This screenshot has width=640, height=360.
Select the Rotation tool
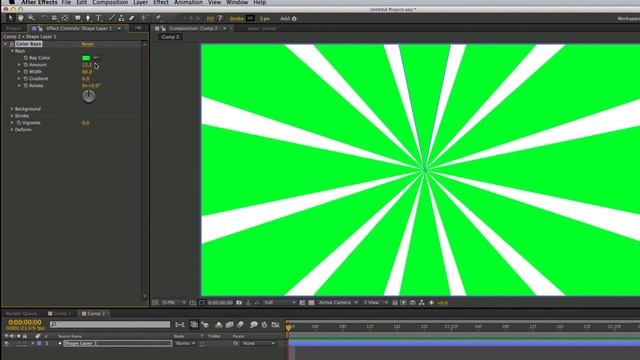[44, 18]
